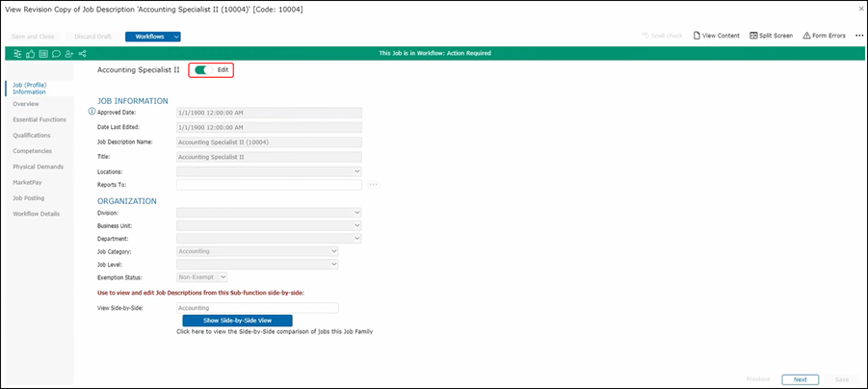Open the three-dot more options menu

pos(858,36)
